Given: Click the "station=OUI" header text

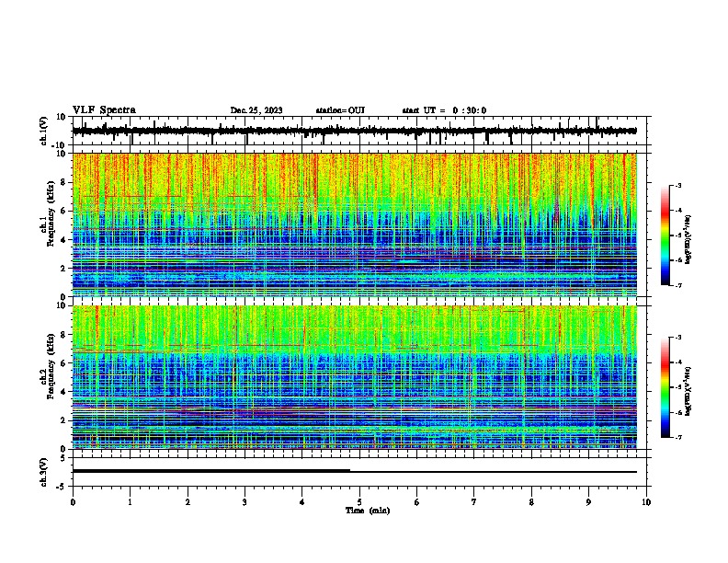Looking at the screenshot, I should tap(340, 110).
